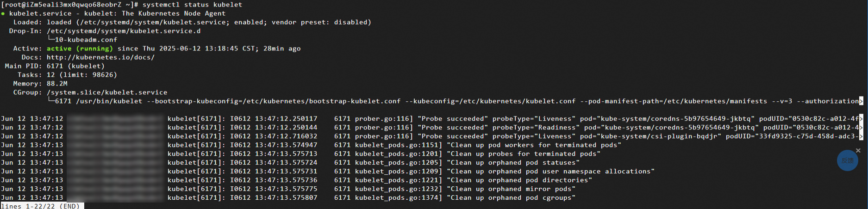Screen dimensions: 868x209
Task: Select the 'Clean up orphaned mirror pods' log line
Action: click(x=288, y=189)
